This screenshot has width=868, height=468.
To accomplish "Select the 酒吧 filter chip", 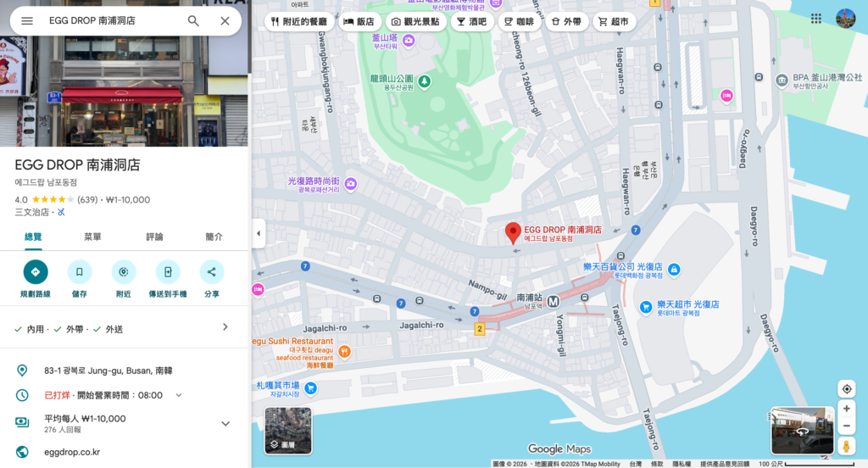I will tap(471, 21).
